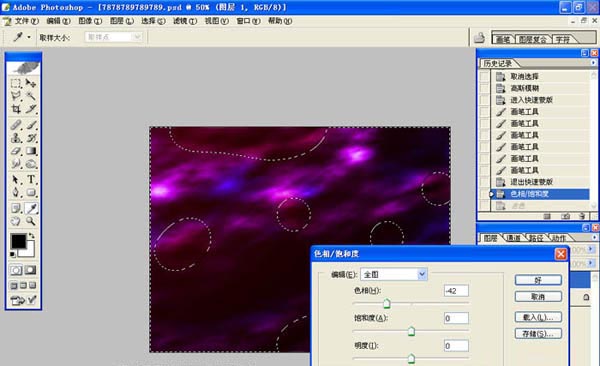Switch to Quick Mask mode
Viewport: 600px width, 366px height.
[31, 270]
